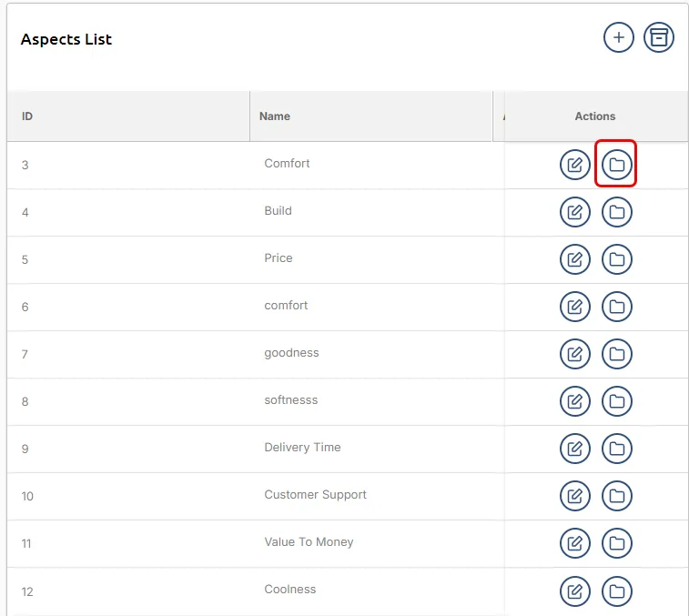
Task: Edit the softnesss aspect
Action: click(574, 401)
